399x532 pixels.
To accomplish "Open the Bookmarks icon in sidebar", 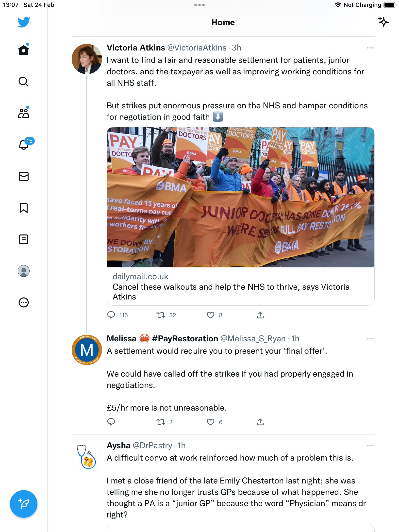I will point(24,208).
